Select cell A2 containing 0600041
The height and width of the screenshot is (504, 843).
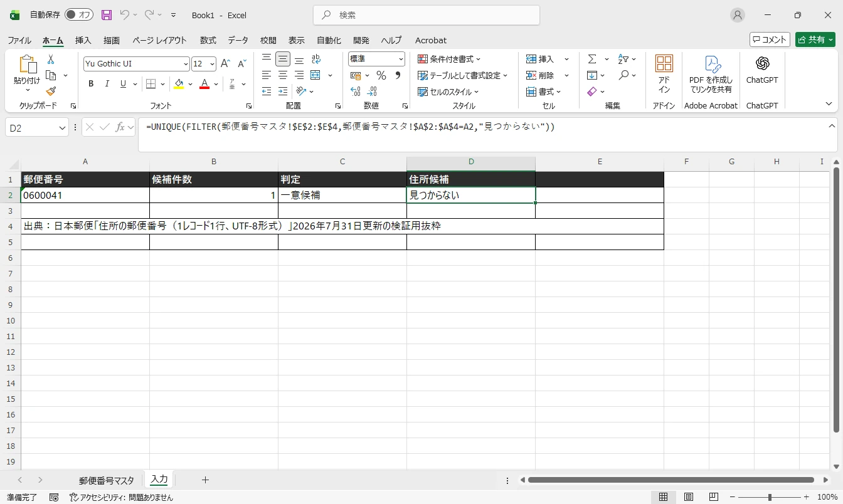(x=85, y=195)
